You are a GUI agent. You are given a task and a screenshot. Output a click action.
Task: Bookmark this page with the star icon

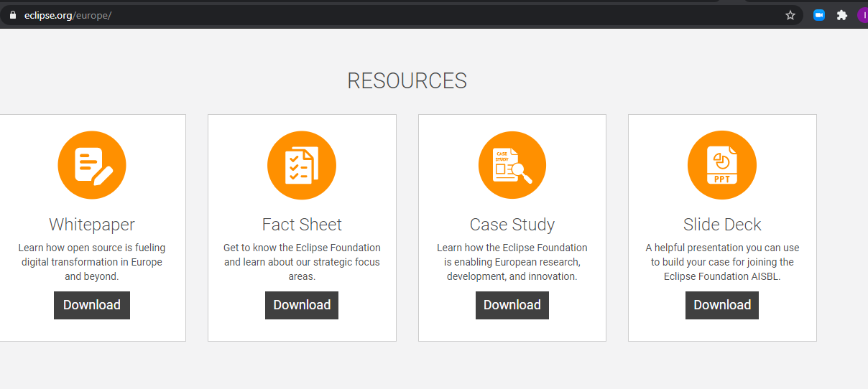pyautogui.click(x=790, y=15)
